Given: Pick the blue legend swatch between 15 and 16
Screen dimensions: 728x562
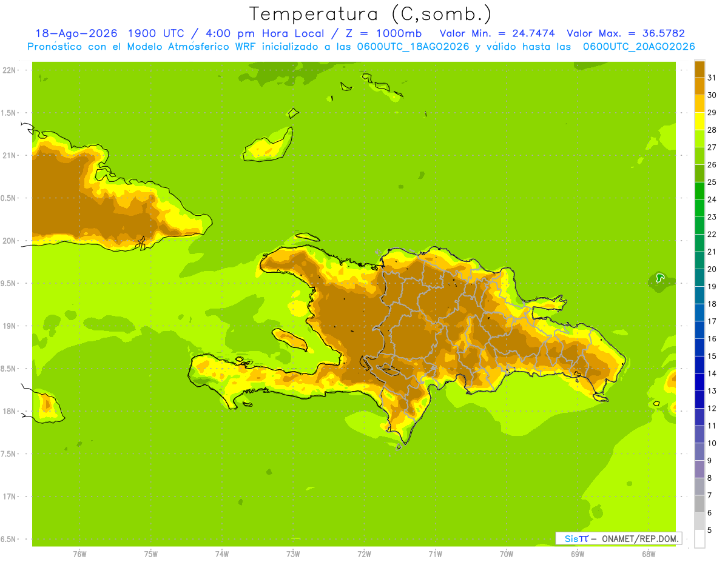Looking at the screenshot, I should [x=699, y=347].
